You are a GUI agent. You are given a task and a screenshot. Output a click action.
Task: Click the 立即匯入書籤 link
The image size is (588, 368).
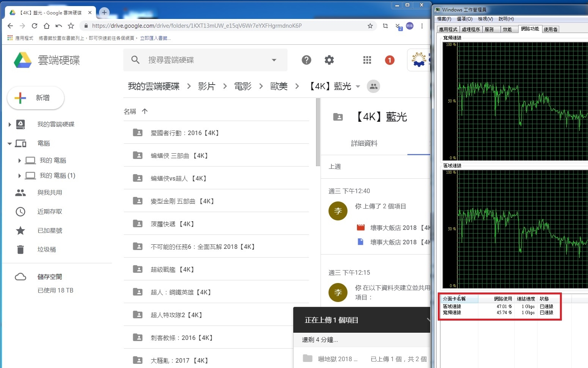point(155,38)
